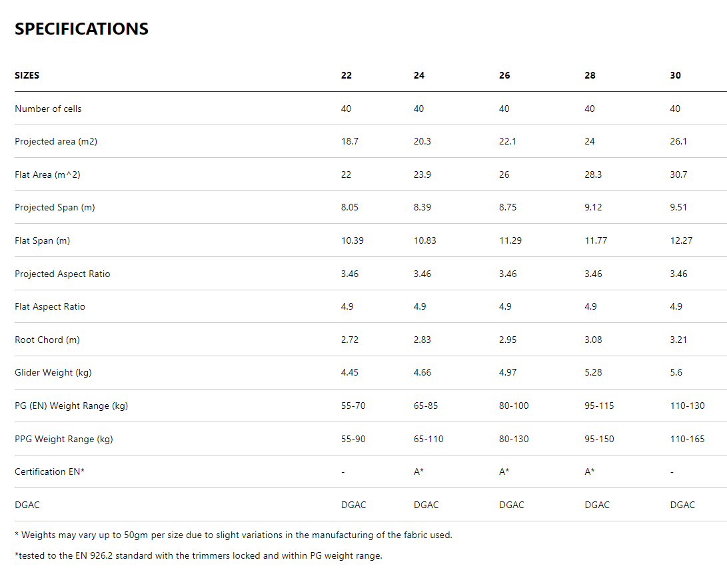The height and width of the screenshot is (588, 727).
Task: Select the size 24 column header
Action: pyautogui.click(x=419, y=75)
